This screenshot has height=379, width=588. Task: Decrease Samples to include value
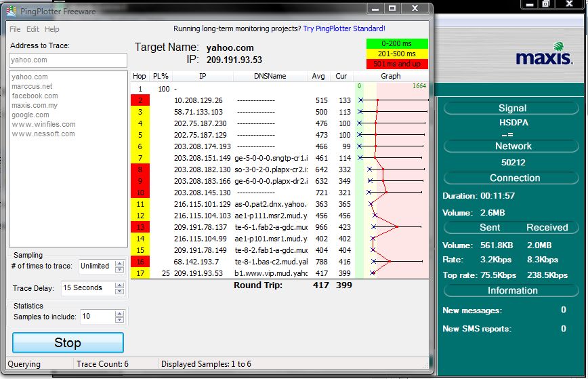[x=120, y=320]
